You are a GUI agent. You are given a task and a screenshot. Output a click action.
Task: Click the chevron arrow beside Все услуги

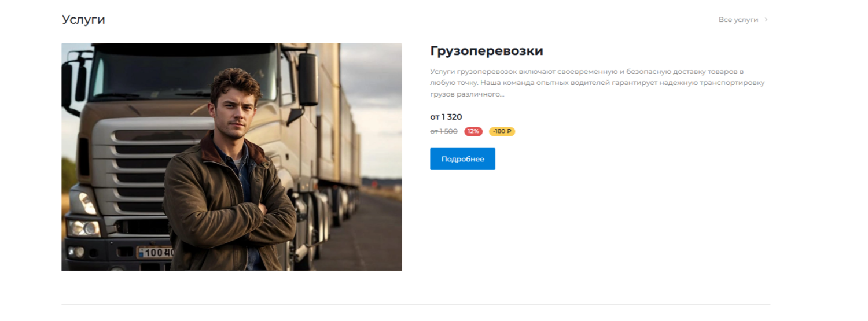766,20
